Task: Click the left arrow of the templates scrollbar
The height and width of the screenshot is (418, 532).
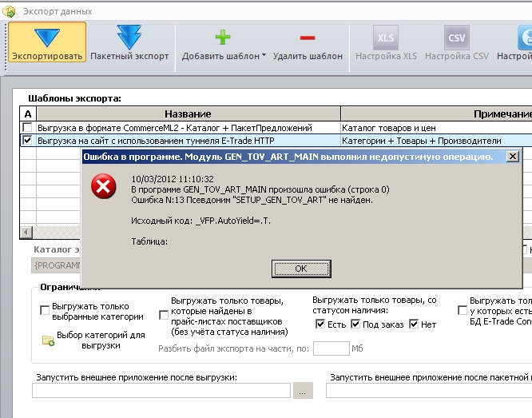Action: point(26,233)
